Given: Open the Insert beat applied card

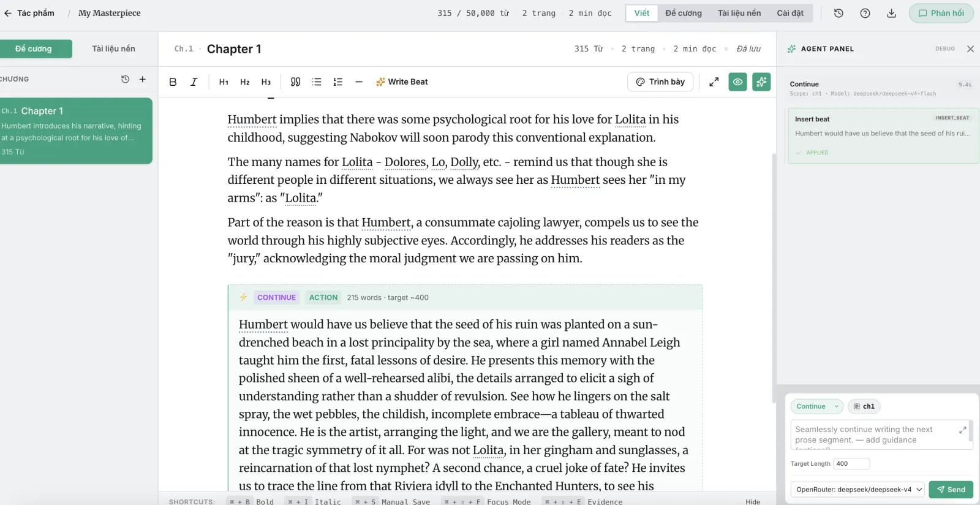Looking at the screenshot, I should (883, 135).
